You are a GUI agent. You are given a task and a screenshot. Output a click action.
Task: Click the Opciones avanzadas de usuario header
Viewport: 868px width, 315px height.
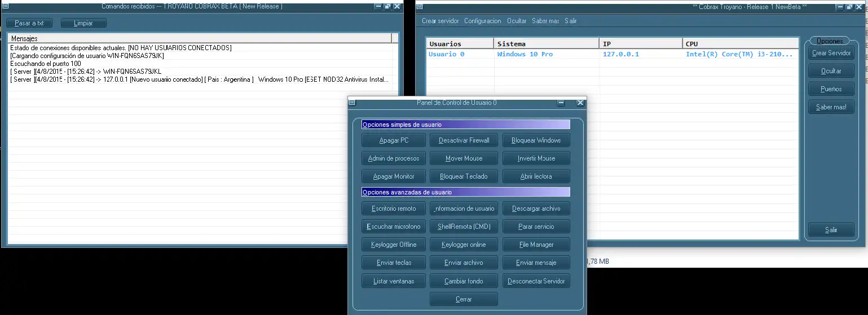click(x=466, y=192)
